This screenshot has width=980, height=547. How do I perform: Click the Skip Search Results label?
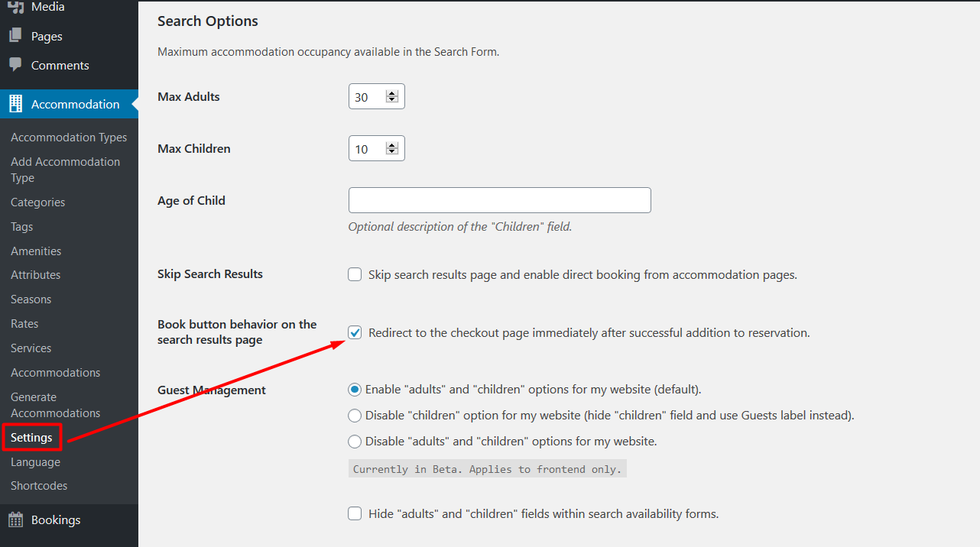(x=210, y=274)
